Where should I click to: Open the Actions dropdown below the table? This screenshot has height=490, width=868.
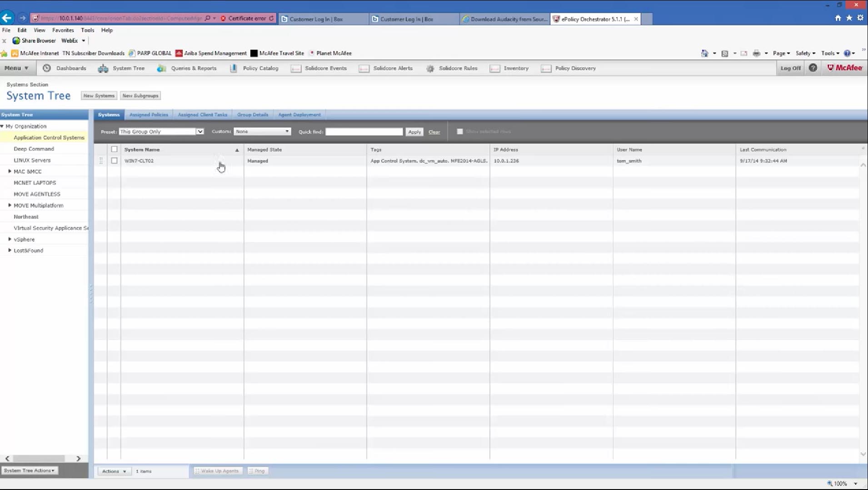pos(114,471)
